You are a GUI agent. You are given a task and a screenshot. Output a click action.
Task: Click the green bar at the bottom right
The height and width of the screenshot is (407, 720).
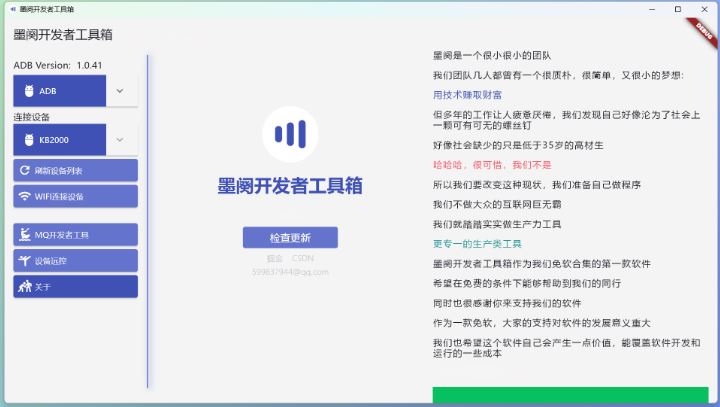pyautogui.click(x=570, y=396)
